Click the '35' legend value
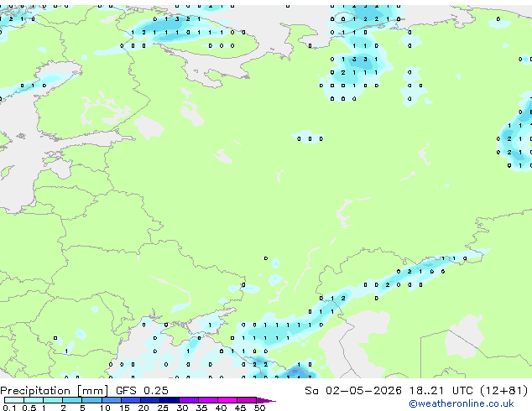 (201, 408)
